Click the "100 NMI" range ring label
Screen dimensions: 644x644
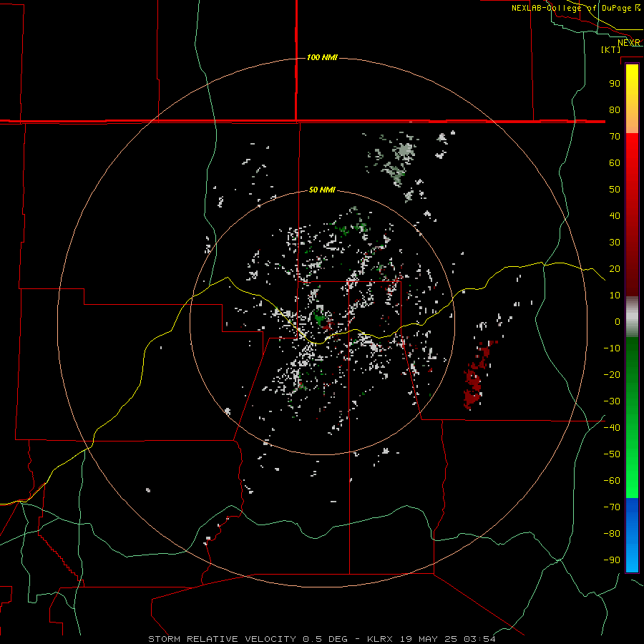click(x=322, y=57)
